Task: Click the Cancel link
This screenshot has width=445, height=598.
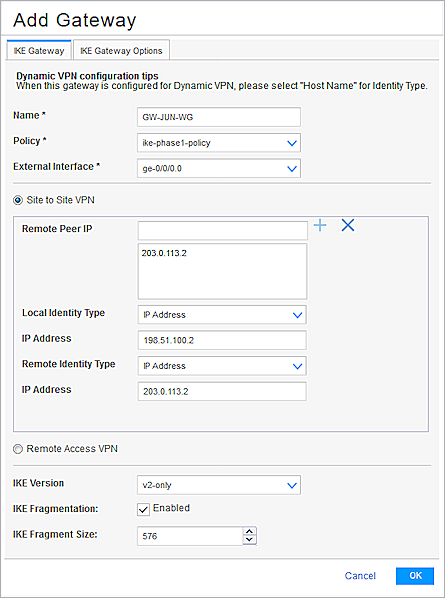Action: click(360, 575)
